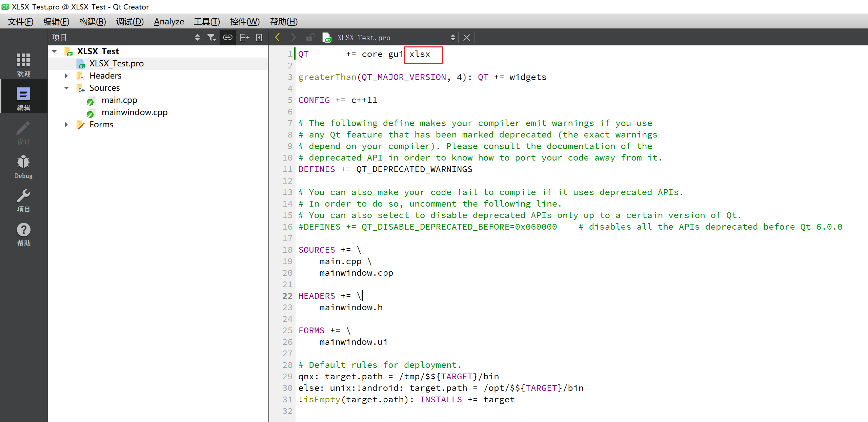Click HEADERS keyword on line 22
Viewport: 868px width, 422px height.
point(317,296)
